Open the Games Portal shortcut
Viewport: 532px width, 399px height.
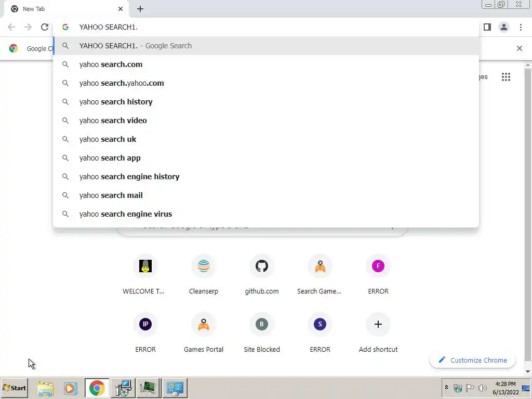[x=204, y=333]
